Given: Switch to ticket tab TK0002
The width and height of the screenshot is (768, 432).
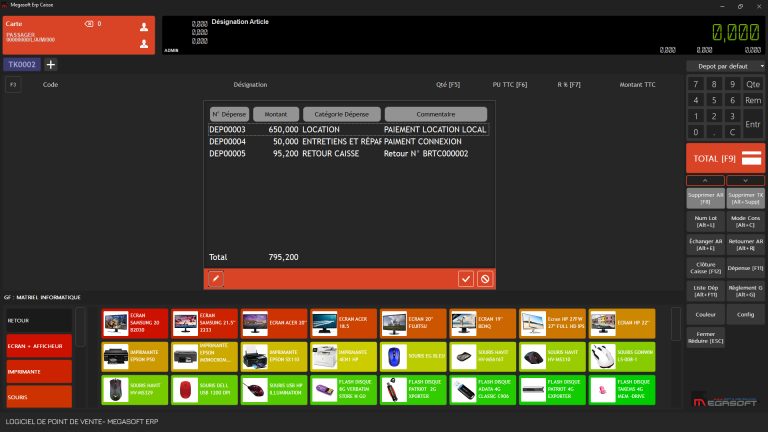Looking at the screenshot, I should pyautogui.click(x=22, y=64).
